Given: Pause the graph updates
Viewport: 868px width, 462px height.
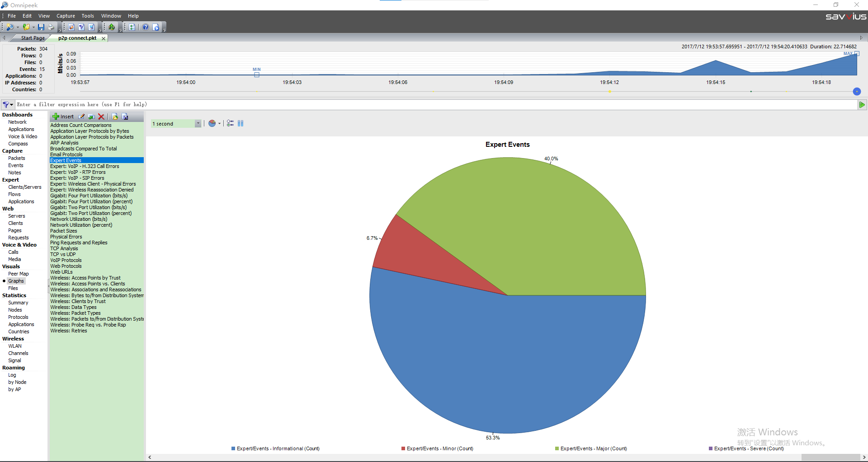Looking at the screenshot, I should click(241, 123).
